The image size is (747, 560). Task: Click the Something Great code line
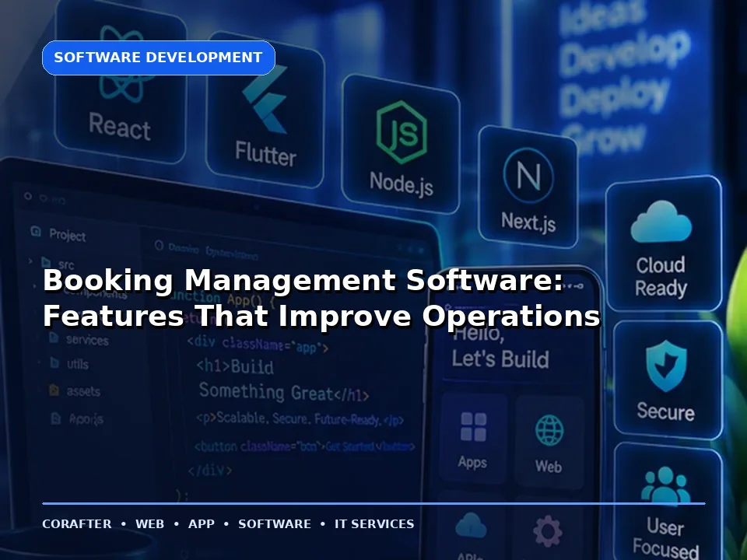click(284, 392)
